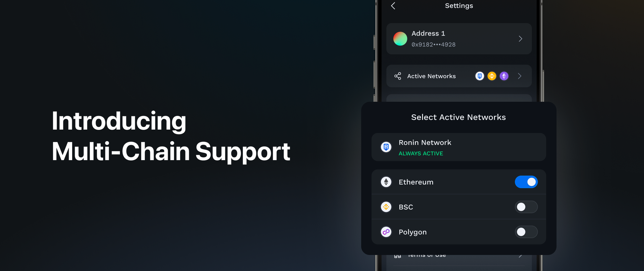Viewport: 644px width, 271px height.
Task: Disable the Ethereum network toggle
Action: 526,182
